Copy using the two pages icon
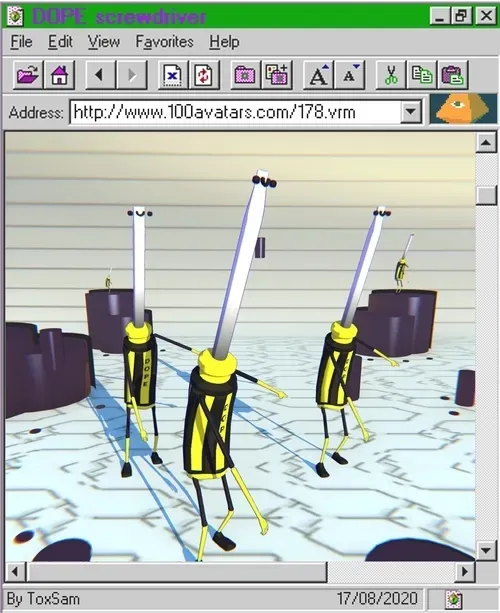This screenshot has height=613, width=500. (x=422, y=74)
